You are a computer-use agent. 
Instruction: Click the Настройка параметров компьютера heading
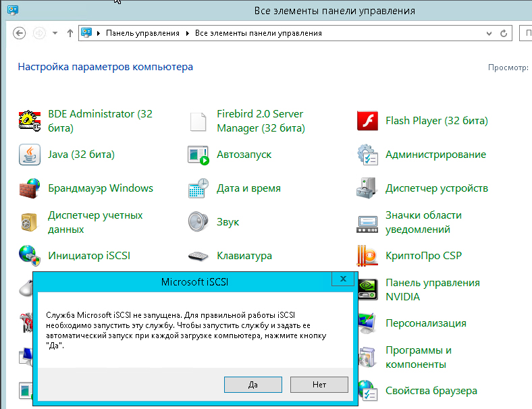[105, 67]
